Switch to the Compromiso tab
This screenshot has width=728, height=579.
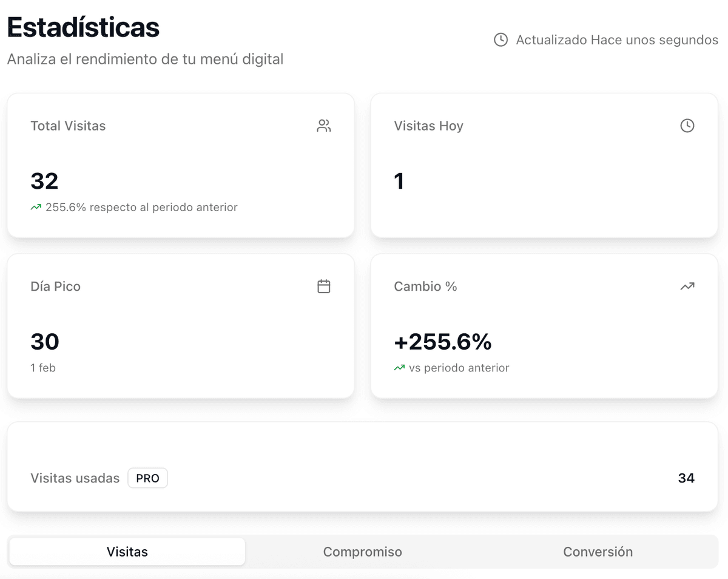click(362, 552)
